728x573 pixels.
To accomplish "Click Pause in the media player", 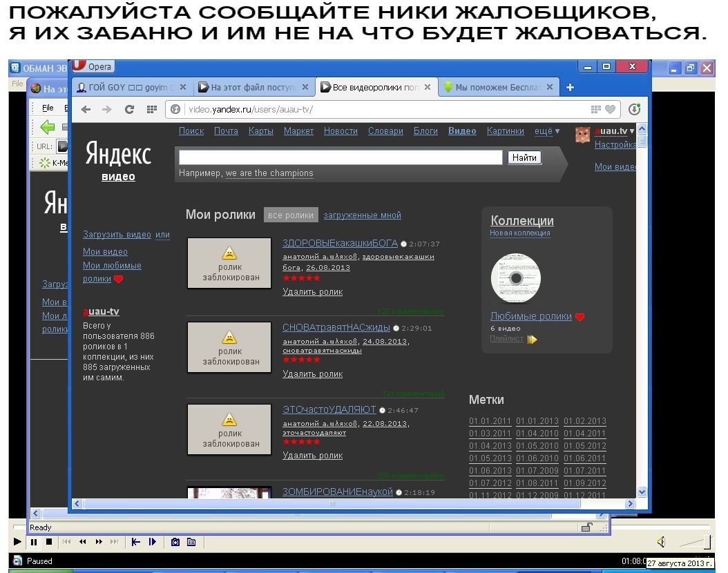I will (33, 541).
